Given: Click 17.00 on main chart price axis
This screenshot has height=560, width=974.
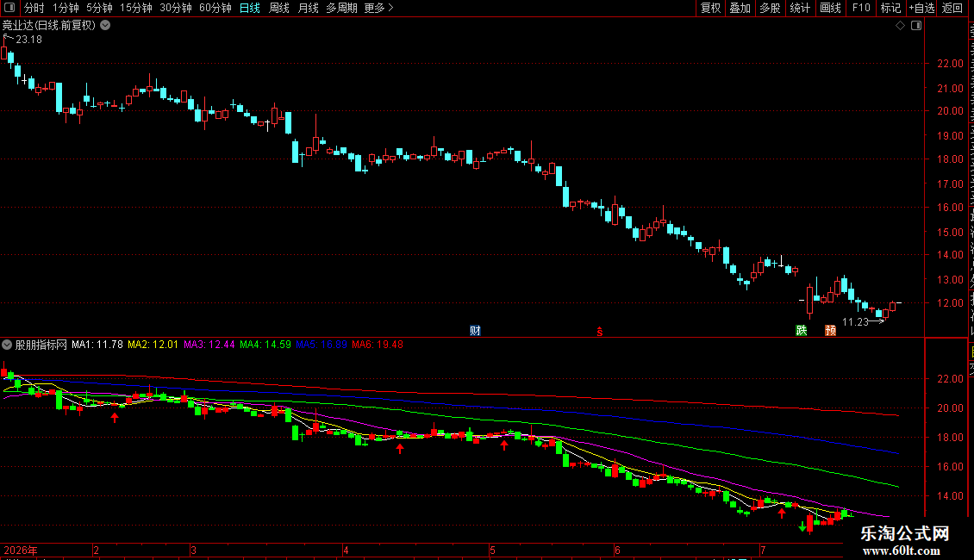Looking at the screenshot, I should point(950,184).
